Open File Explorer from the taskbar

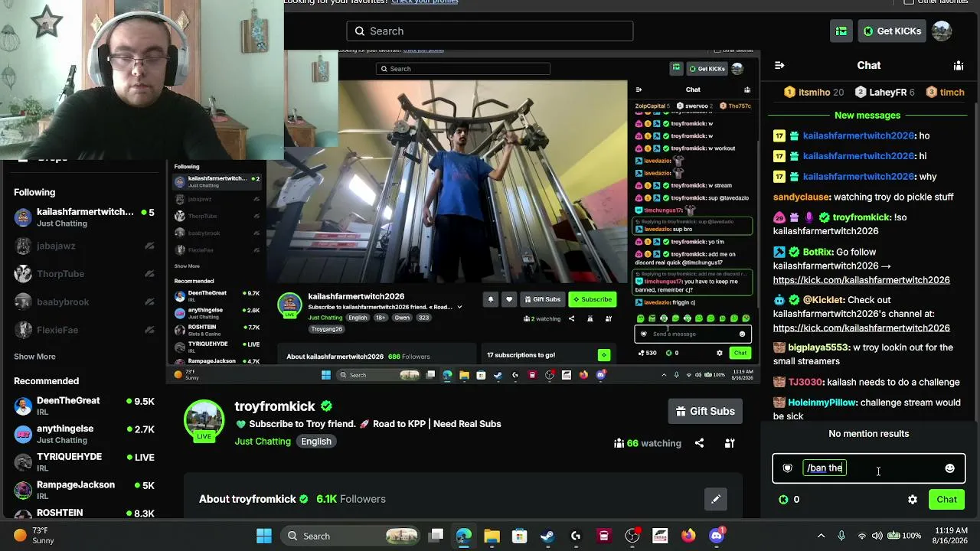[492, 536]
